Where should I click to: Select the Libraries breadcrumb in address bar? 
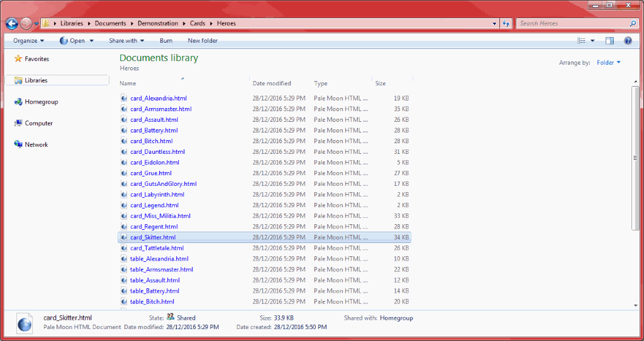coord(72,23)
